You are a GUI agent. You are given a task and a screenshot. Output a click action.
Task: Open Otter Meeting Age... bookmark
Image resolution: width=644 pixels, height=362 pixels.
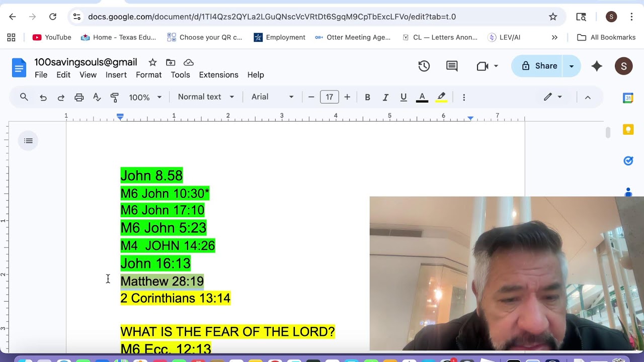353,37
